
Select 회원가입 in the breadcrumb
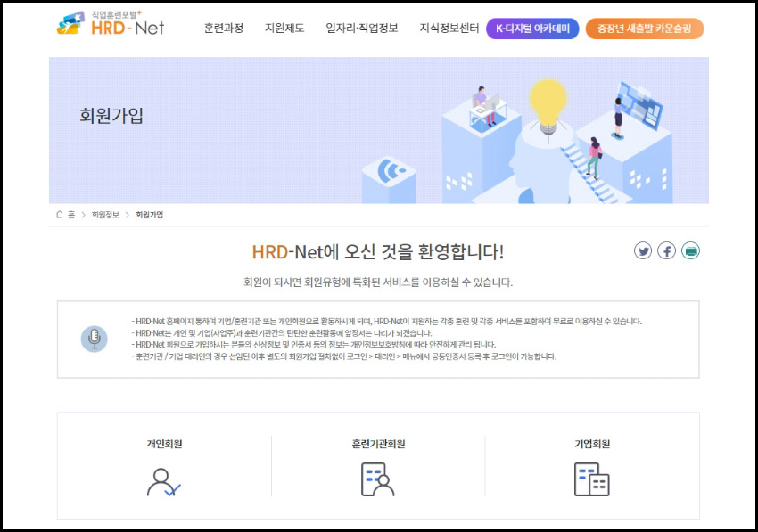pyautogui.click(x=150, y=215)
